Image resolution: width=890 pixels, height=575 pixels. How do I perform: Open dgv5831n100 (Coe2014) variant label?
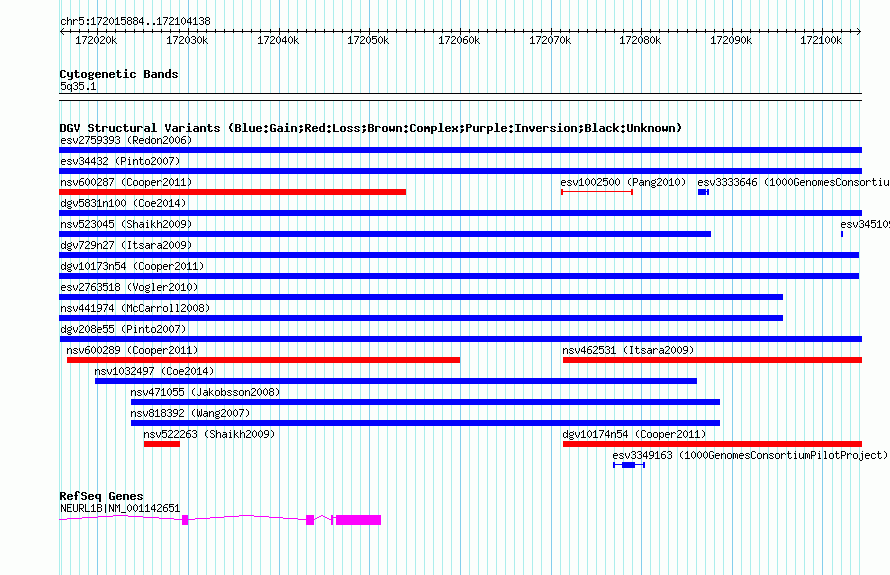(123, 203)
